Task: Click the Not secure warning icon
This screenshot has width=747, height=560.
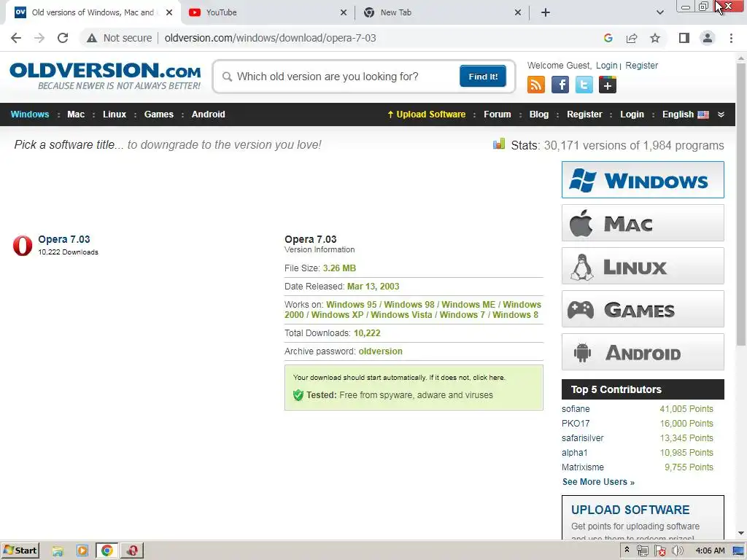Action: pos(92,38)
